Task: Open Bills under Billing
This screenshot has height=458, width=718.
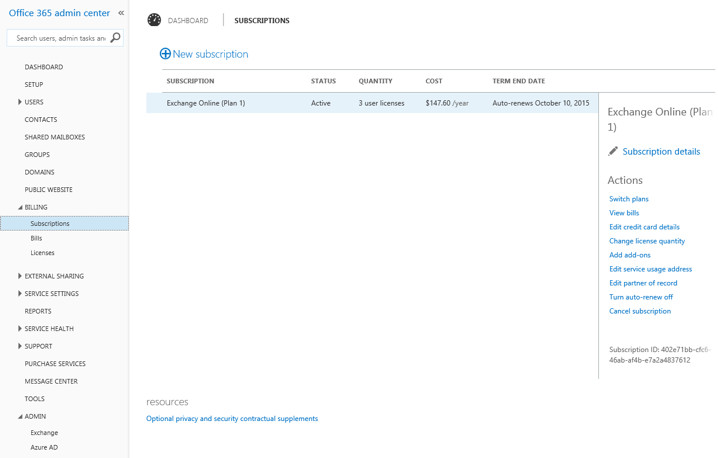Action: coord(36,238)
